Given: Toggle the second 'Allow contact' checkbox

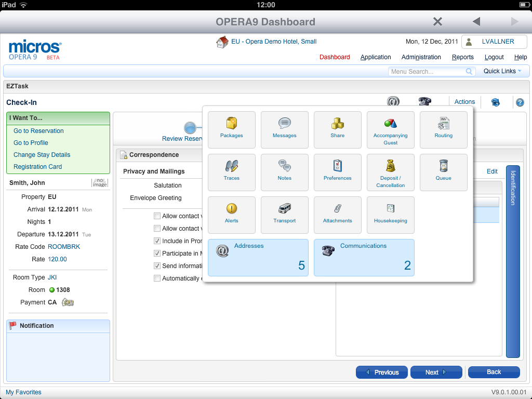Looking at the screenshot, I should 157,229.
